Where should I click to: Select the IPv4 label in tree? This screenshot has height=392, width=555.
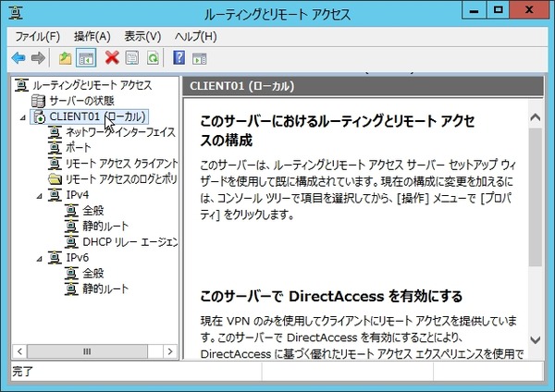(x=77, y=194)
